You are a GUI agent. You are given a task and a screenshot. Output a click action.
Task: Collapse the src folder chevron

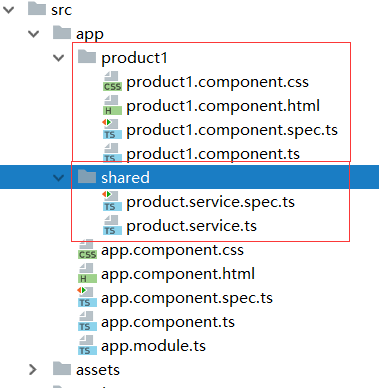pyautogui.click(x=9, y=10)
